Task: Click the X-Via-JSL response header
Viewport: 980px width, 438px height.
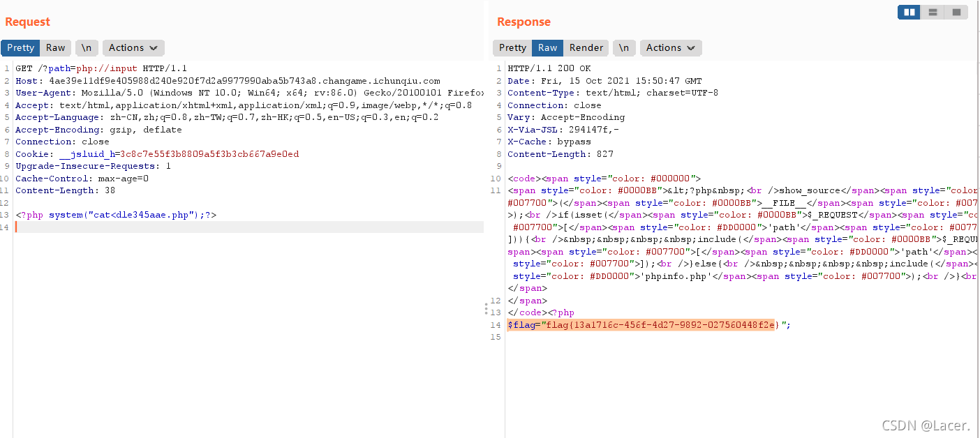Action: [x=563, y=130]
